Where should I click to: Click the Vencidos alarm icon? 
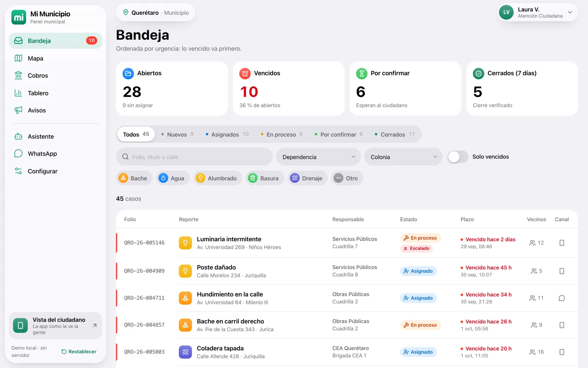(245, 74)
